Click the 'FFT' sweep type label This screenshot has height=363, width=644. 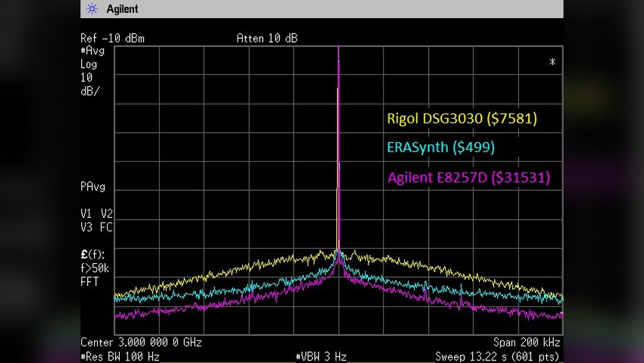click(90, 282)
